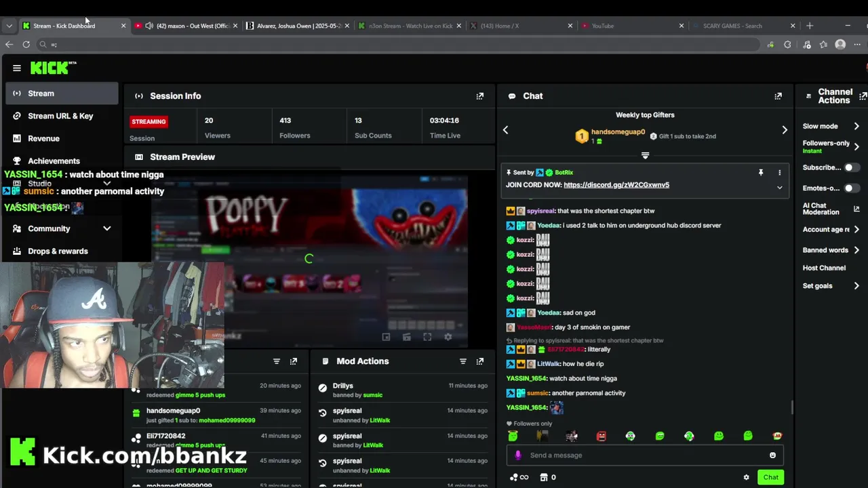Click the chat panel scrollbar
The height and width of the screenshot is (488, 868).
(x=791, y=407)
